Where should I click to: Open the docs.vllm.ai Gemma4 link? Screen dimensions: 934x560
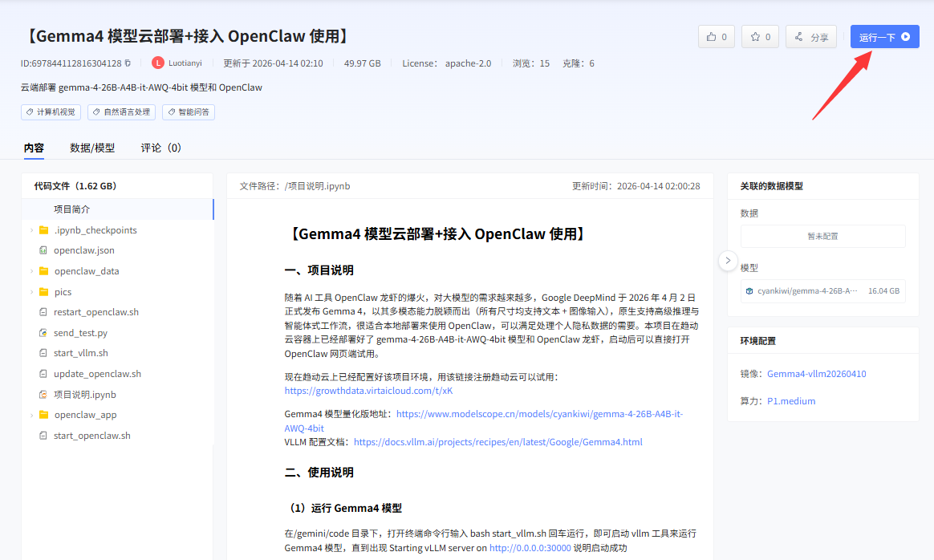tap(498, 442)
